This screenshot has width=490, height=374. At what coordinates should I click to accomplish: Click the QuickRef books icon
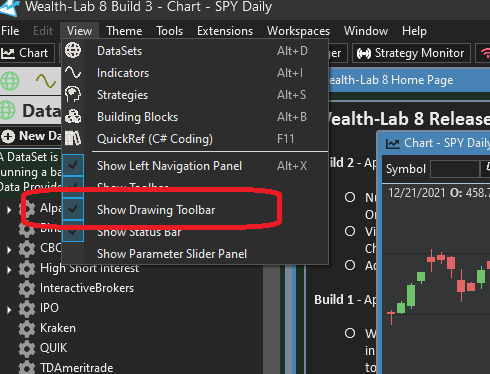pos(73,138)
